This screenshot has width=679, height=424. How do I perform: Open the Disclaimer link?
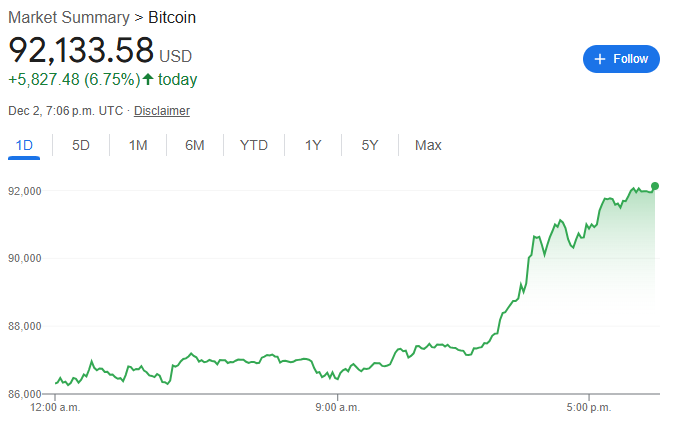(x=162, y=111)
